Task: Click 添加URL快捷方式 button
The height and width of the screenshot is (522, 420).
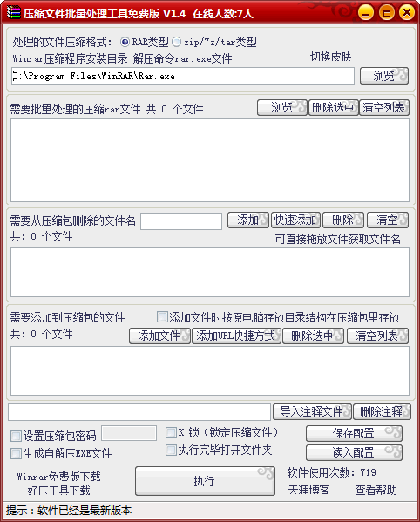Action: pos(236,336)
